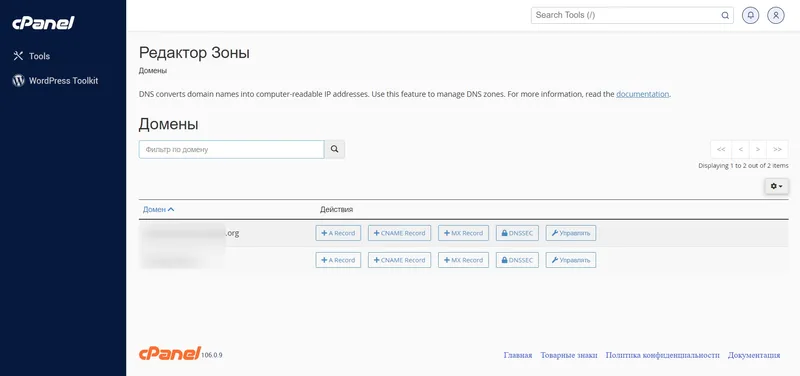Click the footer cPanel logo

pos(169,353)
